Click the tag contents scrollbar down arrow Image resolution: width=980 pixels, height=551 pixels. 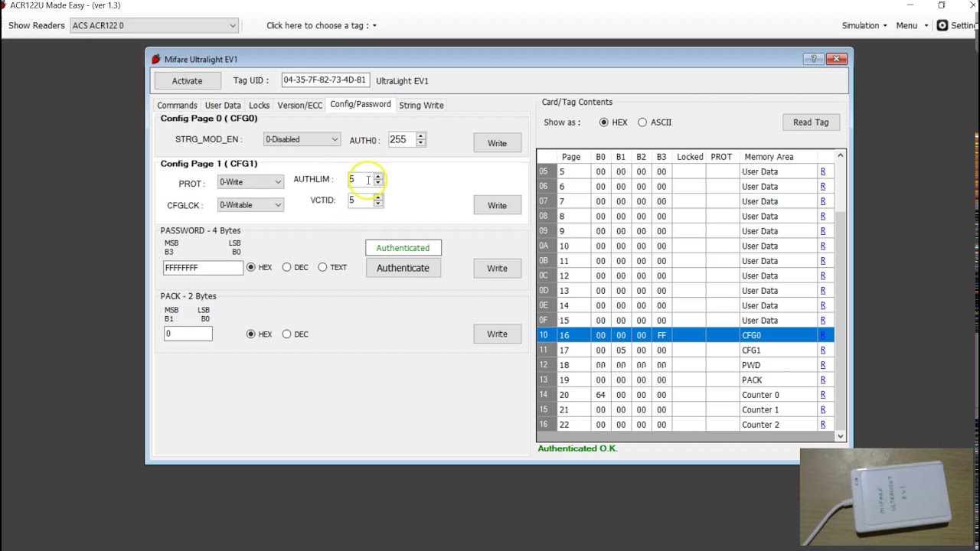(840, 436)
